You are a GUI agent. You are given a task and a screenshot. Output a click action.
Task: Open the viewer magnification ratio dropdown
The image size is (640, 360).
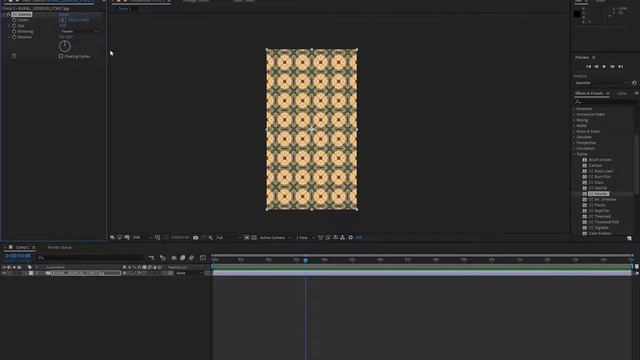tap(142, 238)
